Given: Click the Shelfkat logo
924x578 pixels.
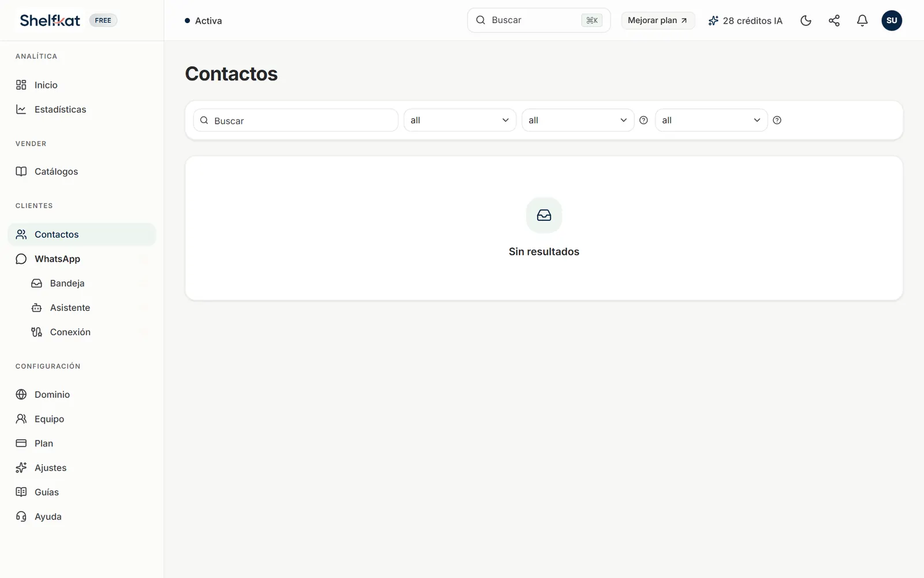Looking at the screenshot, I should (50, 20).
